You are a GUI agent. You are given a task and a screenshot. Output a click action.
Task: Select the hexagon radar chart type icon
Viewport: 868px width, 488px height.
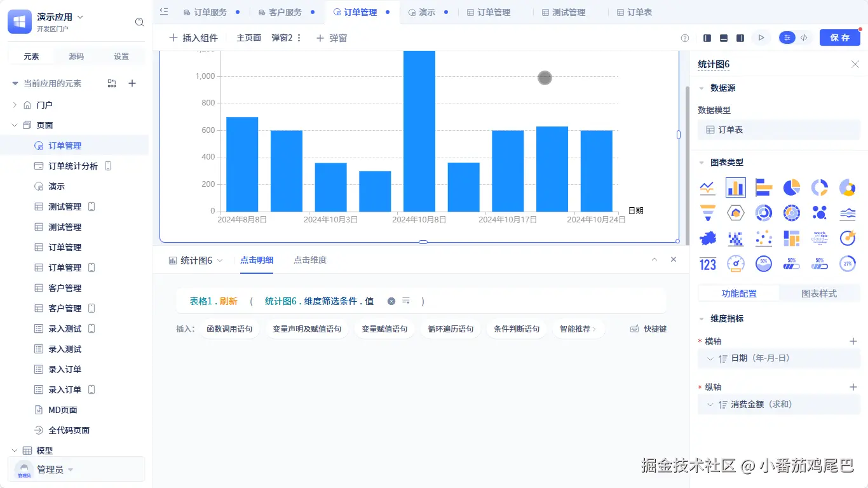point(736,213)
